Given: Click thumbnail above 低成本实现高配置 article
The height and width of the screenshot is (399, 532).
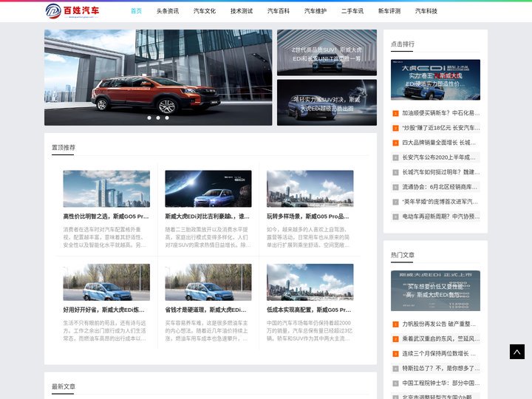Looking at the screenshot, I should [x=310, y=282].
